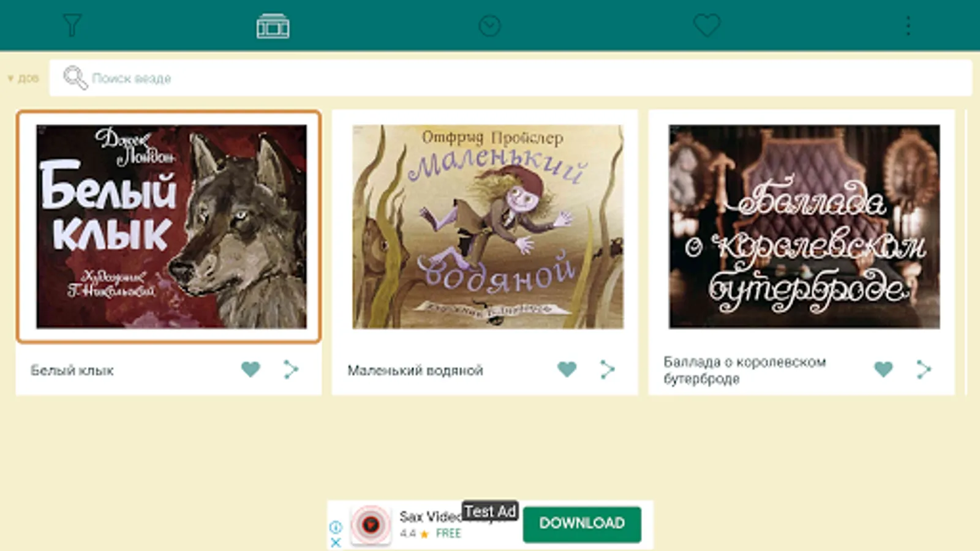Open the favorites heart tab
The width and height of the screenshot is (980, 551).
click(706, 26)
